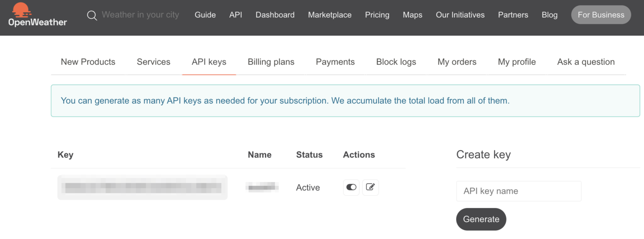
Task: Go to the Payments tab
Action: [x=335, y=62]
